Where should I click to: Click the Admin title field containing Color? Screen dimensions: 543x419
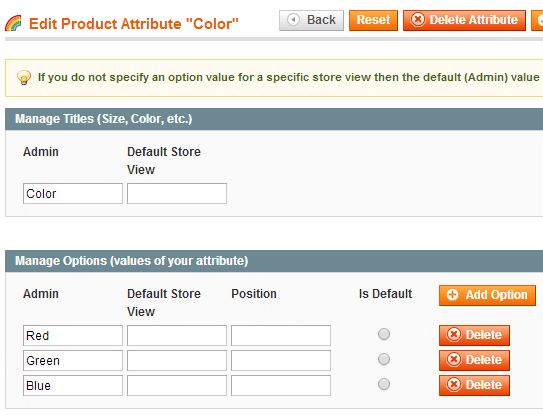(73, 193)
